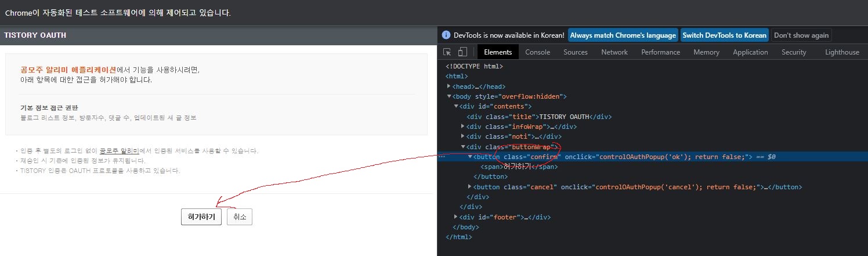Image resolution: width=868 pixels, height=256 pixels.
Task: Select the closing /button tag line
Action: pyautogui.click(x=491, y=177)
